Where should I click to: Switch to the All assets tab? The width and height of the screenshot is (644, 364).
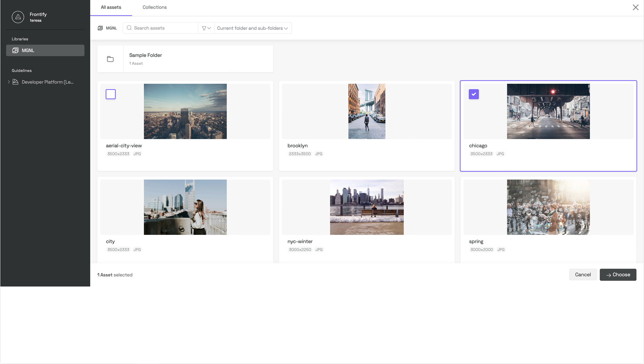pyautogui.click(x=111, y=7)
